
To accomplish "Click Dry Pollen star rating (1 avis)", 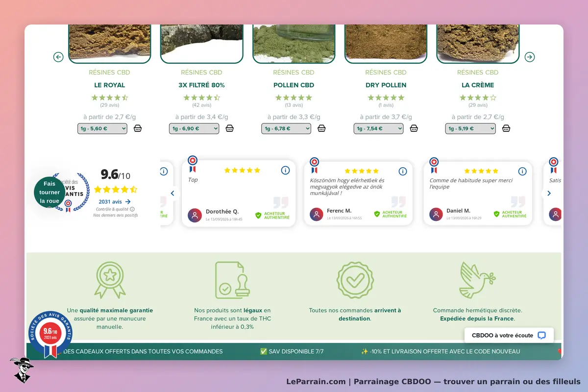I will (x=386, y=98).
